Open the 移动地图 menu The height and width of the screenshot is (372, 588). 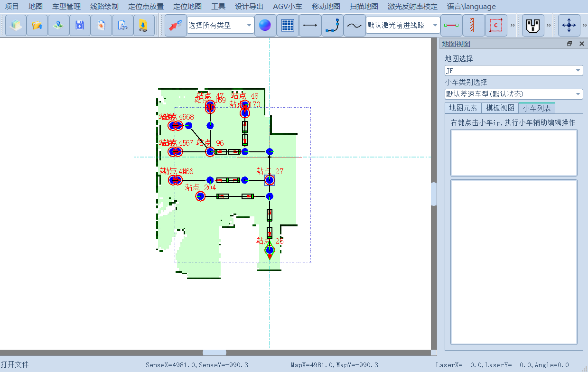click(326, 7)
